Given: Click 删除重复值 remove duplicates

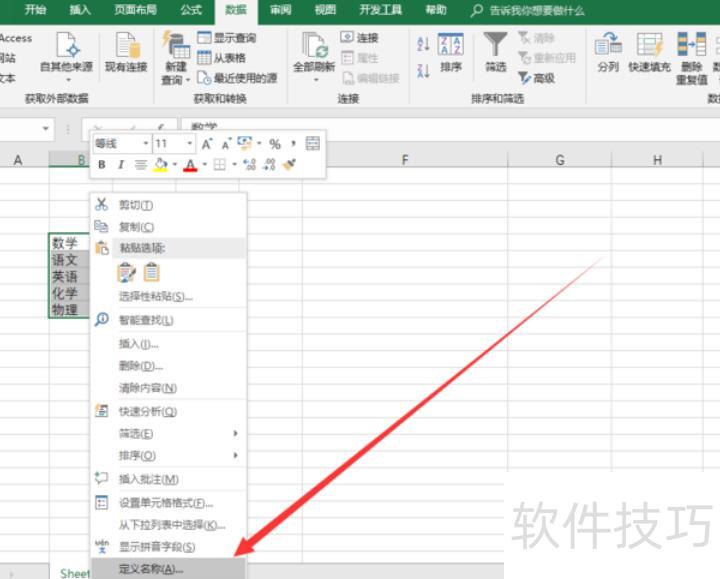Looking at the screenshot, I should pyautogui.click(x=692, y=59).
